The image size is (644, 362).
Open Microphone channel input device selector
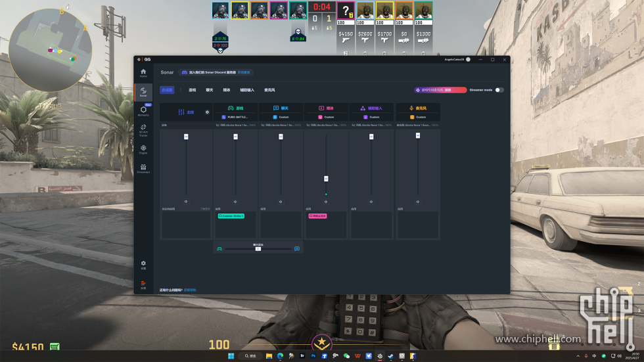point(418,125)
